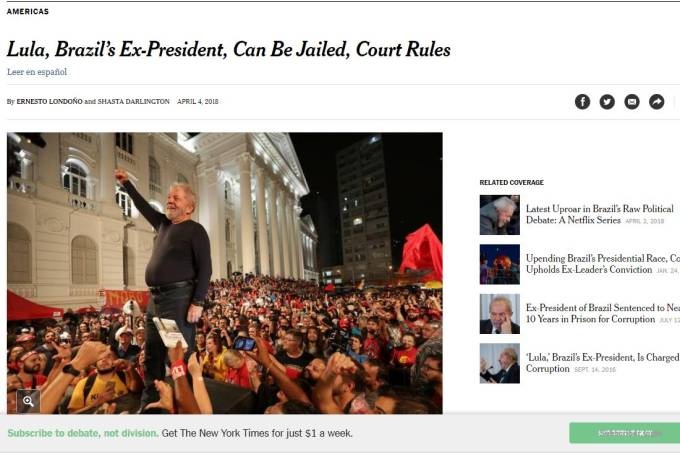Screen dimensions: 680x453
Task: Select the thumbnail of Lula touching his face
Action: [x=500, y=314]
